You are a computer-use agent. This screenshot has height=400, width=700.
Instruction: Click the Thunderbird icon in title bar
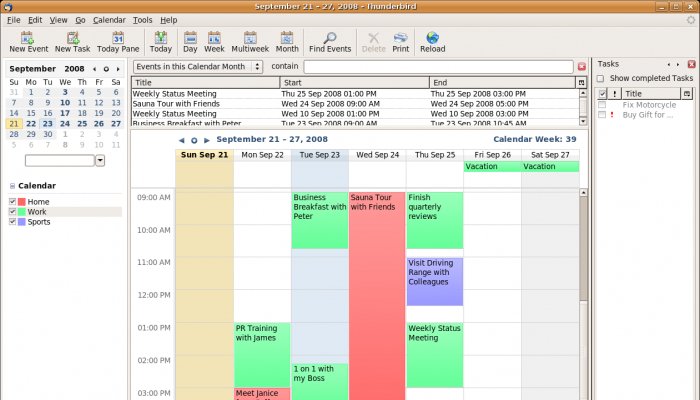[x=7, y=7]
